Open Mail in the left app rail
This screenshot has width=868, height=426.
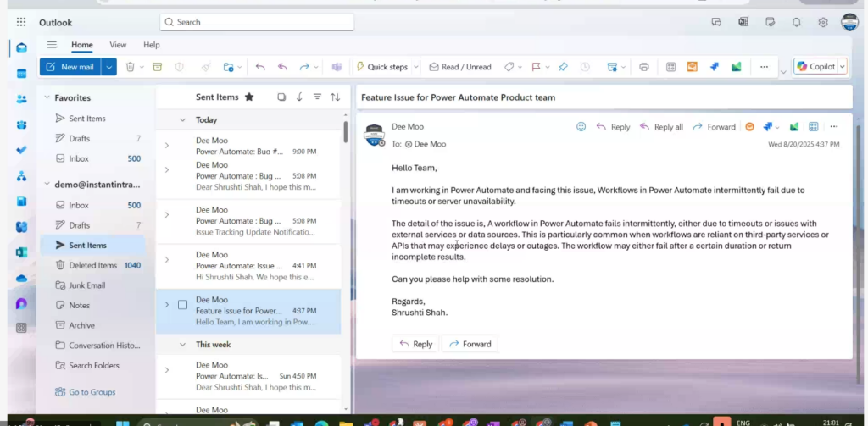[x=21, y=47]
